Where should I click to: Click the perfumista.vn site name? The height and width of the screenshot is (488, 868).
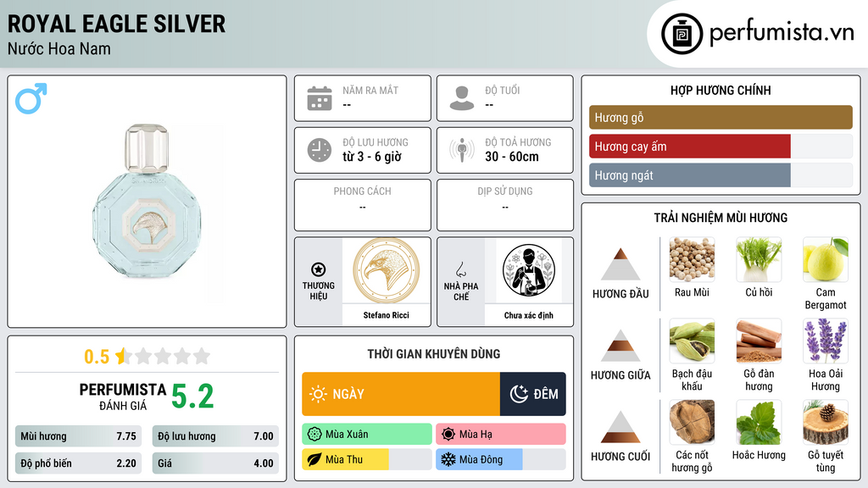(x=782, y=32)
